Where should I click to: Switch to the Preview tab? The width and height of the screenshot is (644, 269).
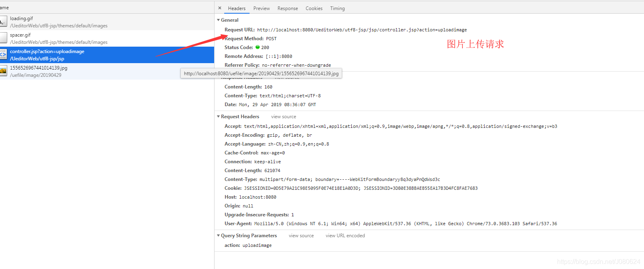click(262, 8)
